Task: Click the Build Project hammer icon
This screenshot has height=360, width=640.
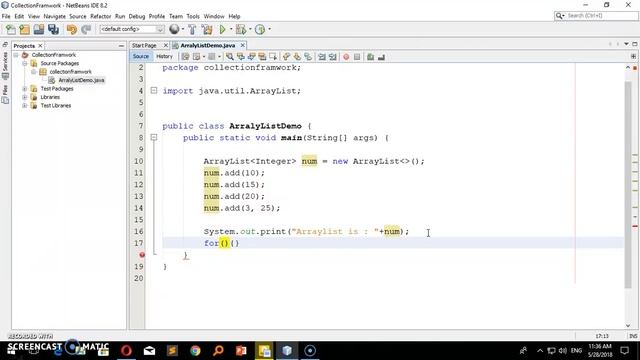Action: tap(192, 29)
